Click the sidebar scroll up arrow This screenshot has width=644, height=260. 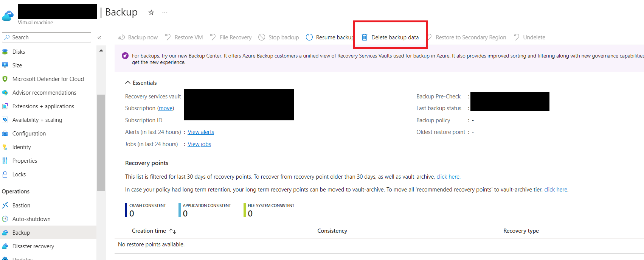[101, 50]
